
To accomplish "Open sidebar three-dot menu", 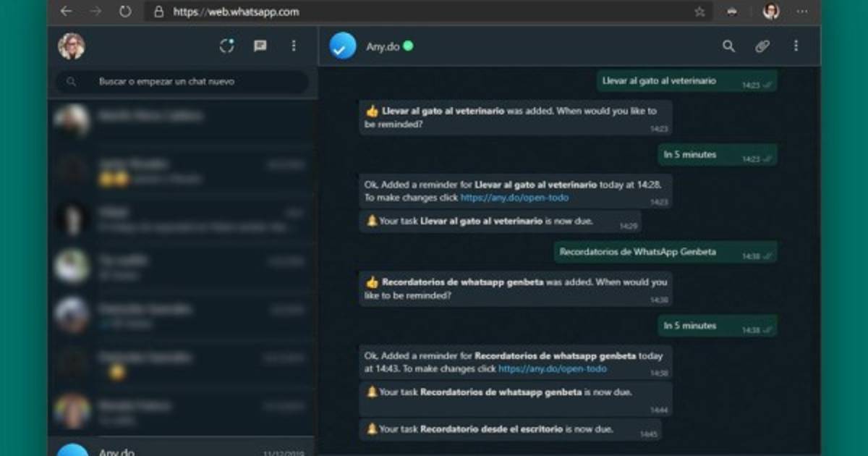I will click(294, 46).
